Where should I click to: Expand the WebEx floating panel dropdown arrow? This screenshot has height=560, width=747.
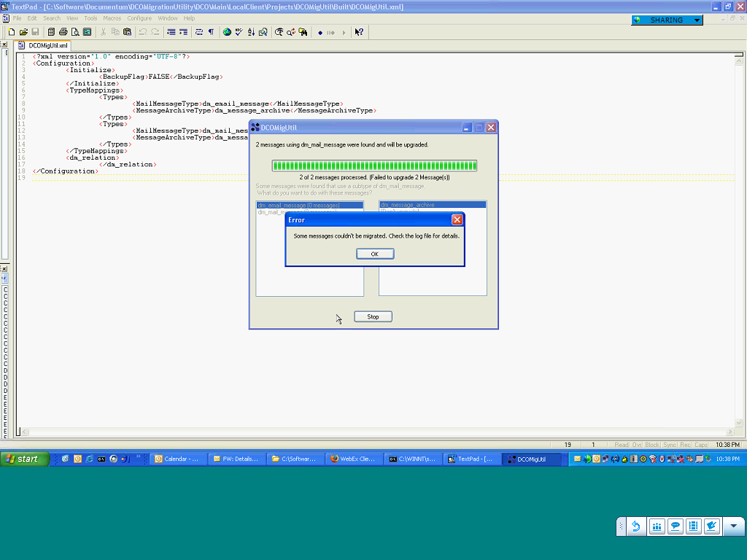(734, 526)
